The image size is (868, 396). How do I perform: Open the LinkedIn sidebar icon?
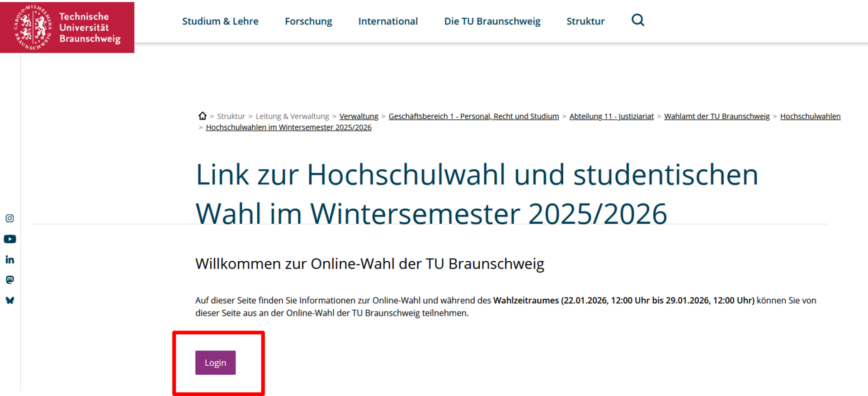click(x=10, y=259)
